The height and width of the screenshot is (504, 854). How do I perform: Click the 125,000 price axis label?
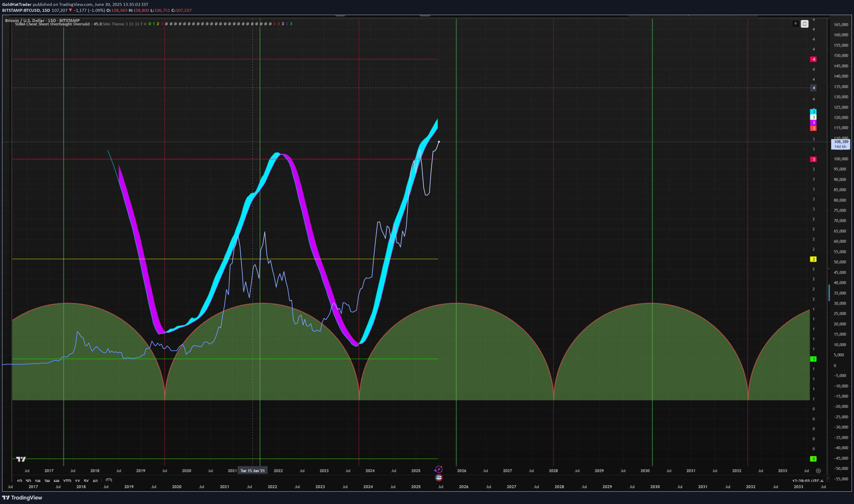click(x=841, y=107)
